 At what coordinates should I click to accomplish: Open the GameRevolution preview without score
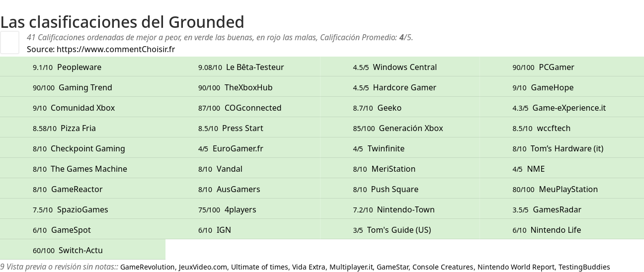(148, 267)
